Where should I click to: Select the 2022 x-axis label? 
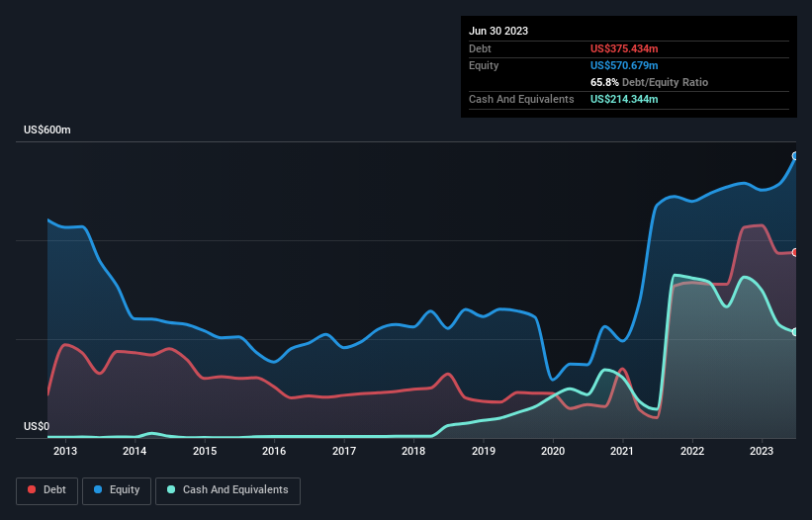[x=692, y=451]
